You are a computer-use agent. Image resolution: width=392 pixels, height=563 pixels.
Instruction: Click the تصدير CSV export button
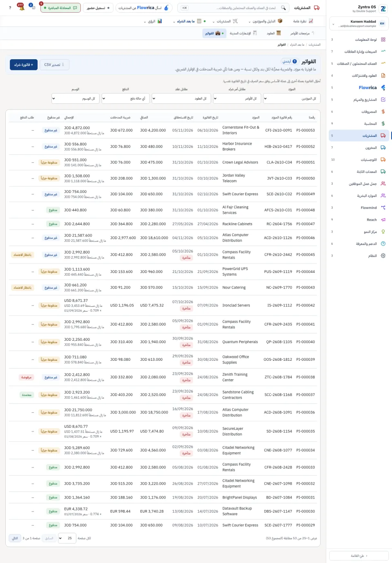54,65
